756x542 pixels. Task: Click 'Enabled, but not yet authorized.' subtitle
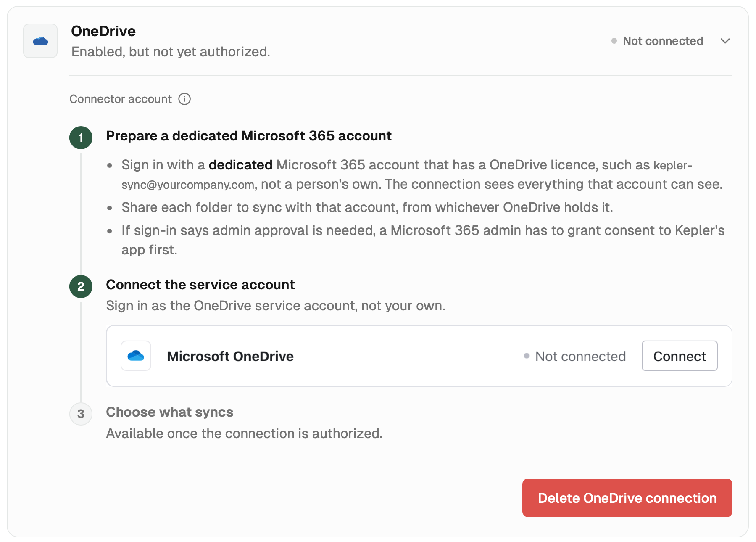coord(171,52)
